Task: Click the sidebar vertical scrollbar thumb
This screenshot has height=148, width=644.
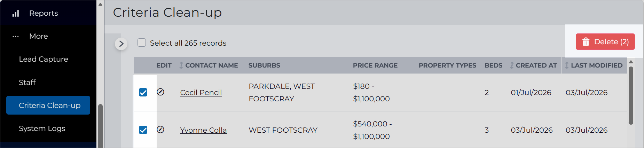Action: click(100, 126)
